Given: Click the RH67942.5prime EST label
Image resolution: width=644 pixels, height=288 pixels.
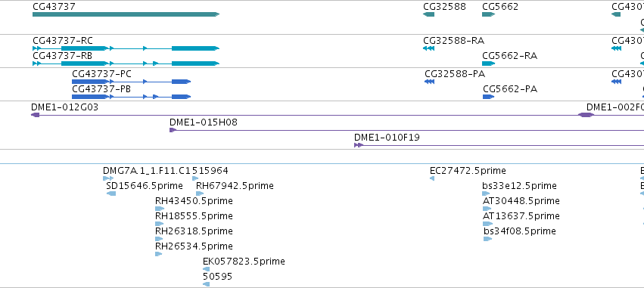Looking at the screenshot, I should 235,186.
